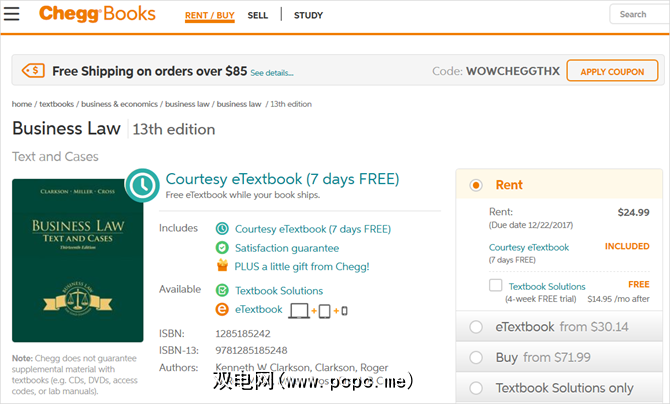Image resolution: width=670 pixels, height=404 pixels.
Task: Switch to the SELL tab
Action: (257, 15)
